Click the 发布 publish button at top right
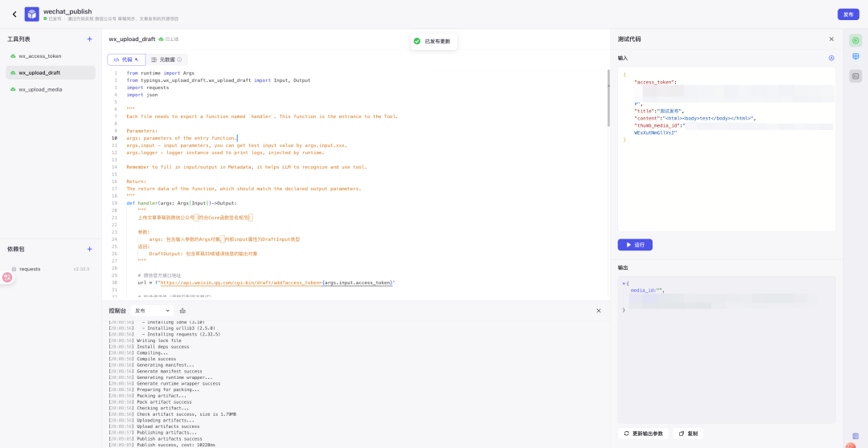Viewport: 868px width, 448px height. coord(848,14)
